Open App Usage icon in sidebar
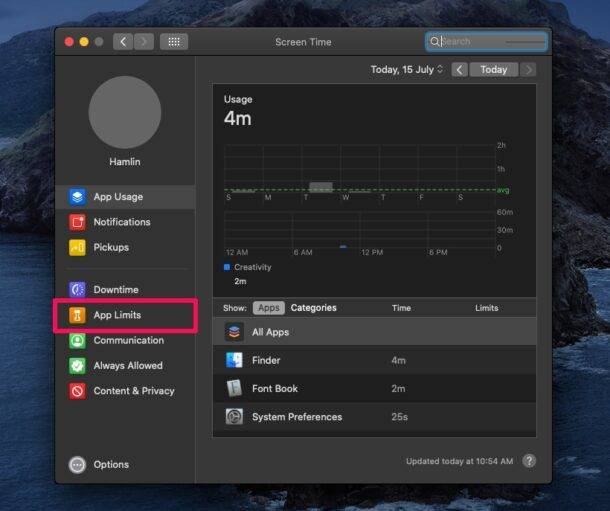Screen dimensions: 610x511 coord(77,197)
